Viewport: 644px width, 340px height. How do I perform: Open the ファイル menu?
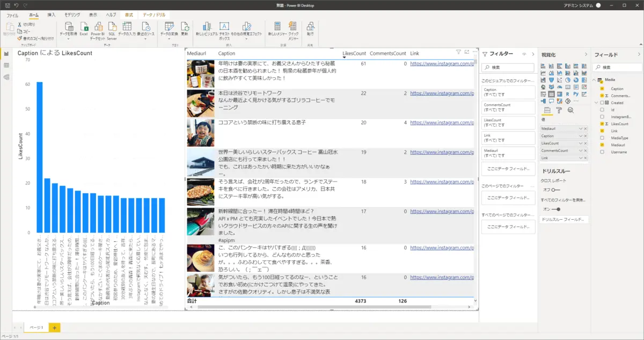[x=13, y=15]
